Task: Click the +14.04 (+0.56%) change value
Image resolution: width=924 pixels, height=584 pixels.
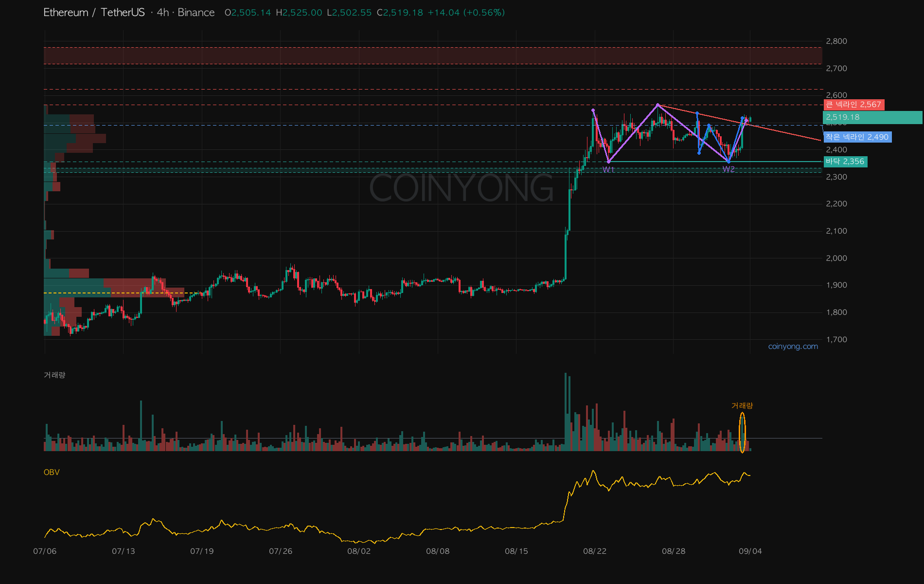Action: [466, 13]
